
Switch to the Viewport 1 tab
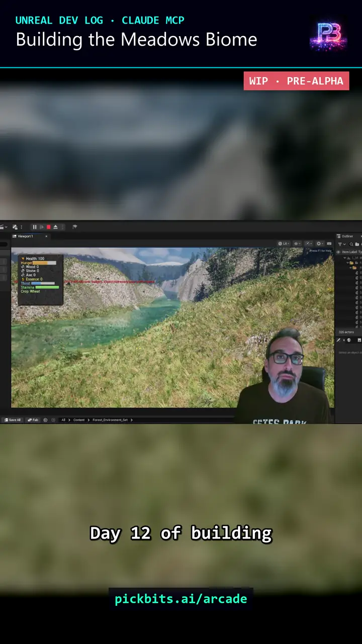click(25, 236)
